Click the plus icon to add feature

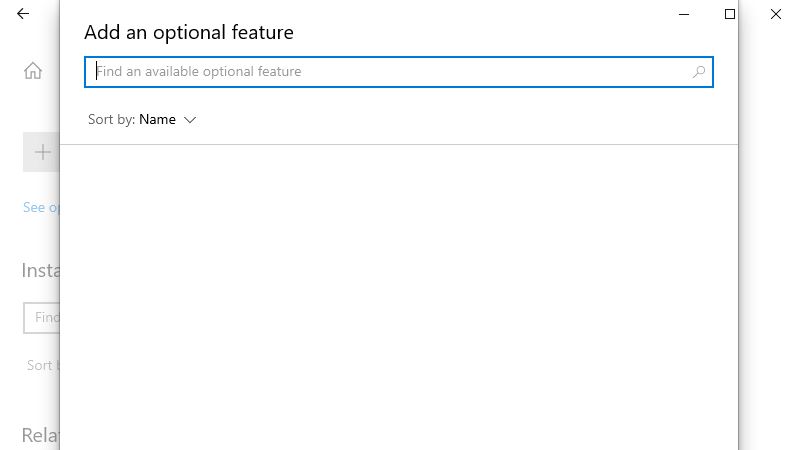(43, 152)
